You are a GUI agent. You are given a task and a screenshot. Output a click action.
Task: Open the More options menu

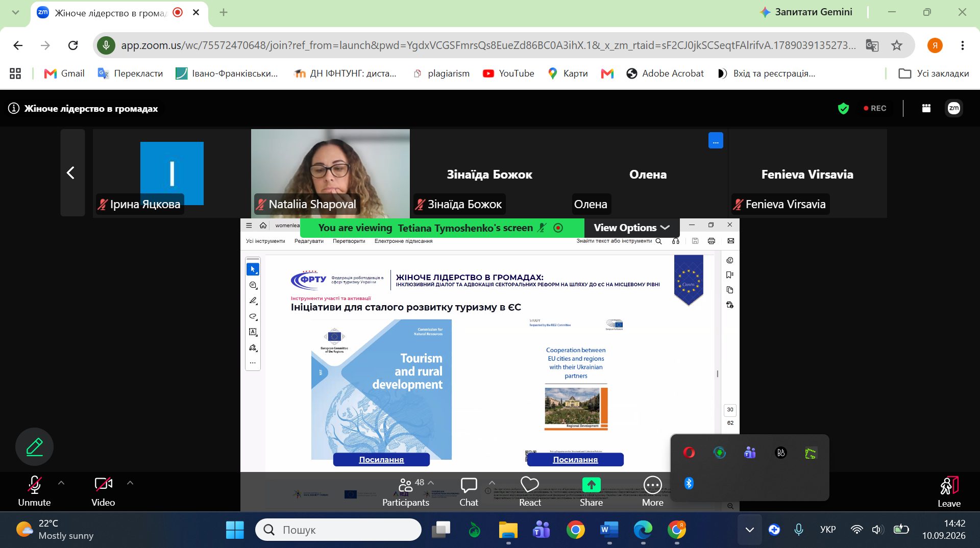652,491
